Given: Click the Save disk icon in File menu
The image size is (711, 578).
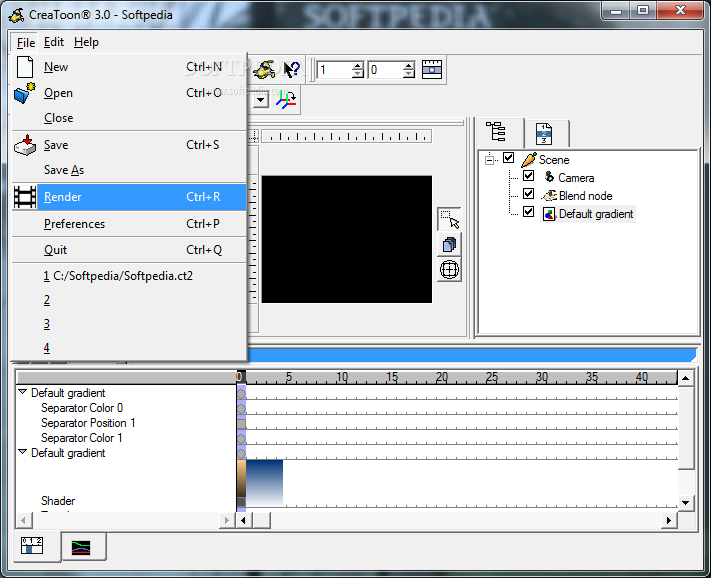Looking at the screenshot, I should point(25,145).
